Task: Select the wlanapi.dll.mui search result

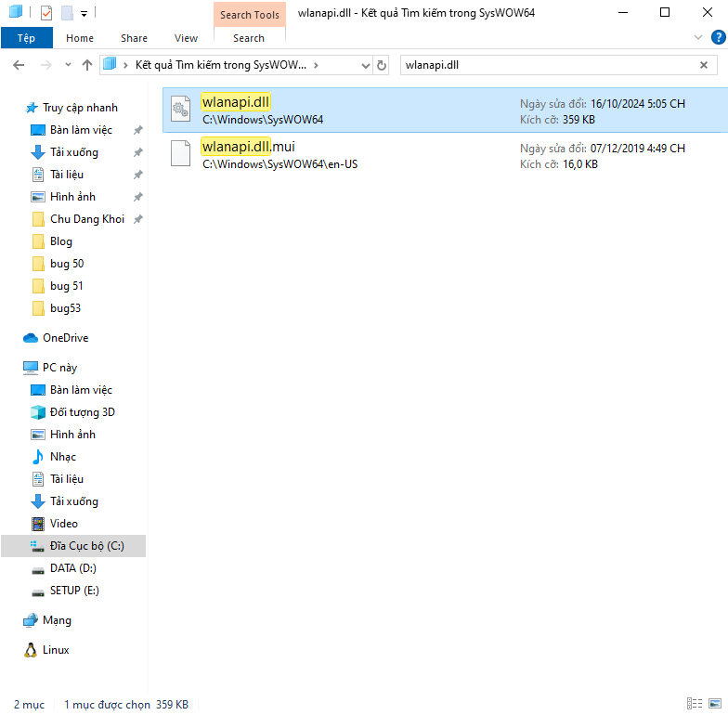Action: pyautogui.click(x=249, y=147)
